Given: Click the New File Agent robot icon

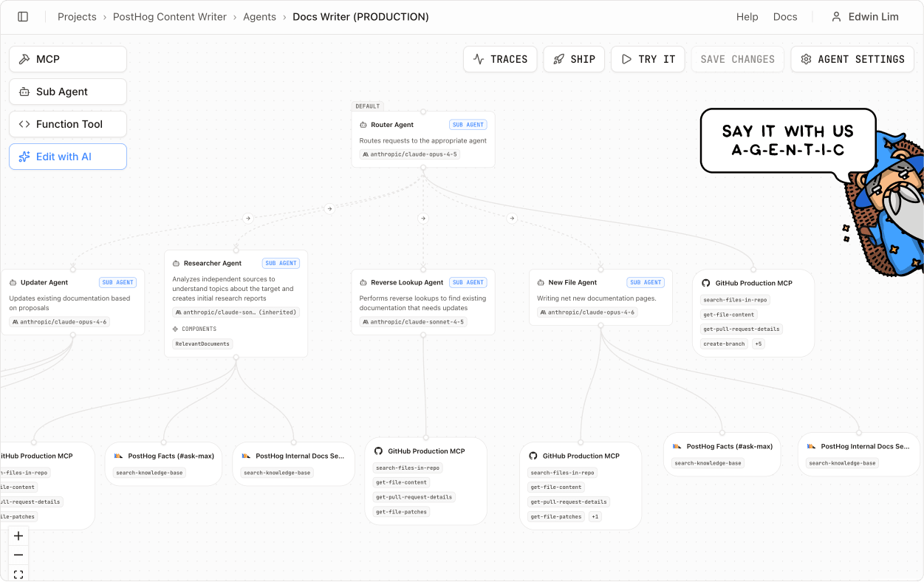Looking at the screenshot, I should pos(541,282).
